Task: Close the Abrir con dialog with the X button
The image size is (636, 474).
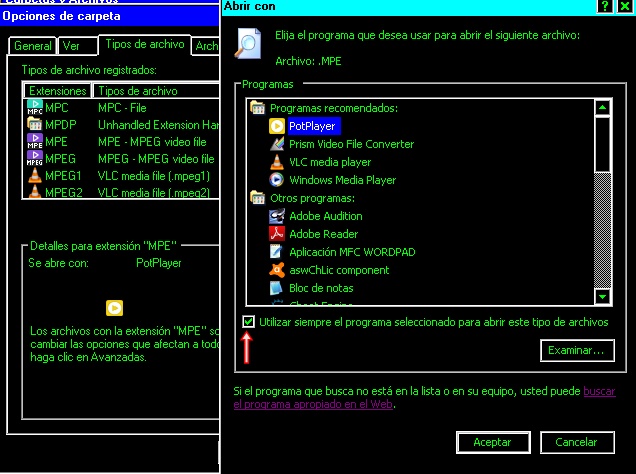Action: (625, 6)
